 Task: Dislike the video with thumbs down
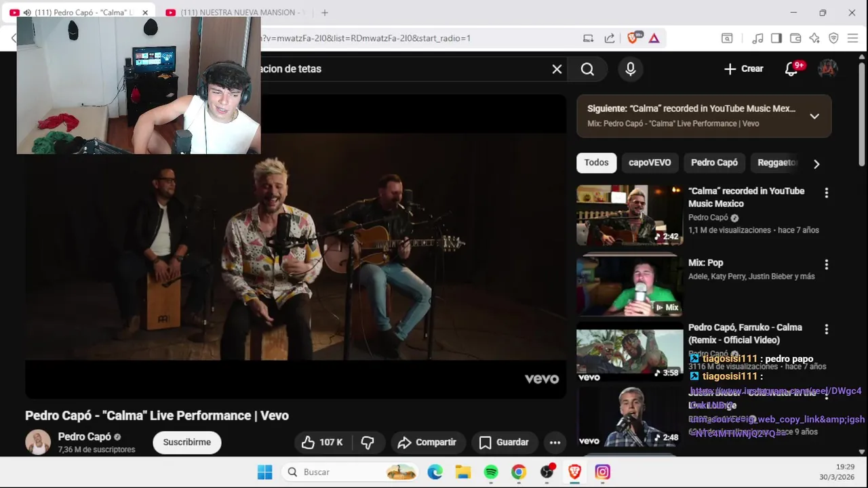tap(368, 443)
